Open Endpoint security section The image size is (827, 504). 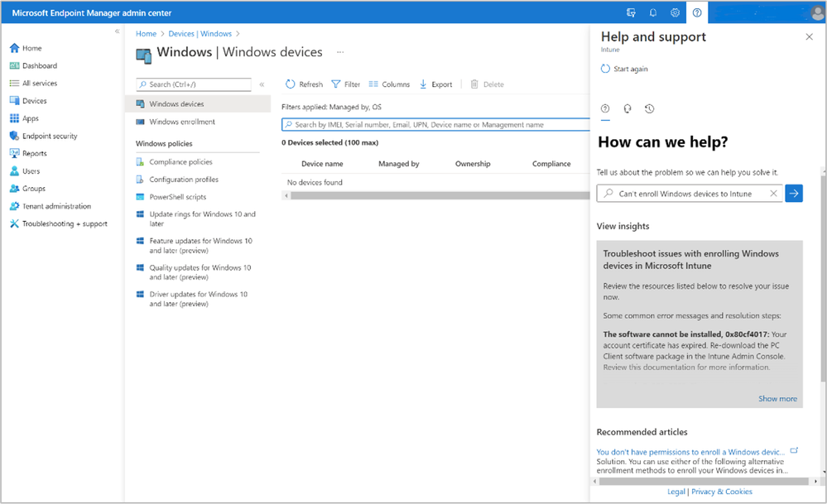[x=43, y=136]
